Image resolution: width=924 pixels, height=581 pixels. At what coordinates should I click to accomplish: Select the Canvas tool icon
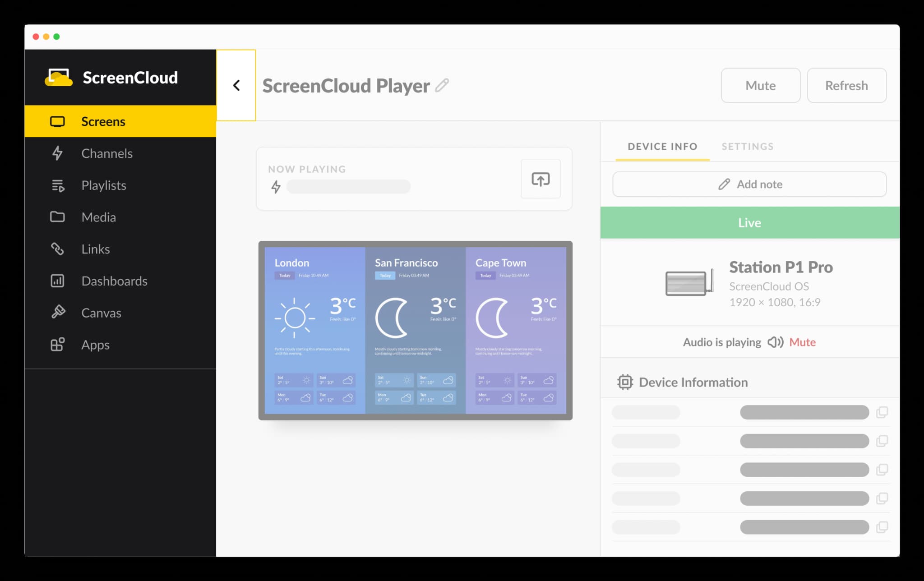[58, 313]
